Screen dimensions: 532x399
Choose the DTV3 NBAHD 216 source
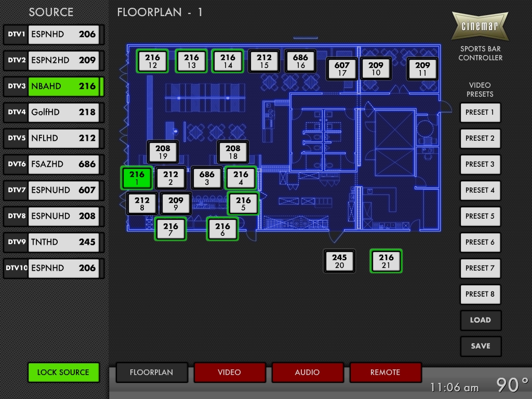tap(54, 86)
